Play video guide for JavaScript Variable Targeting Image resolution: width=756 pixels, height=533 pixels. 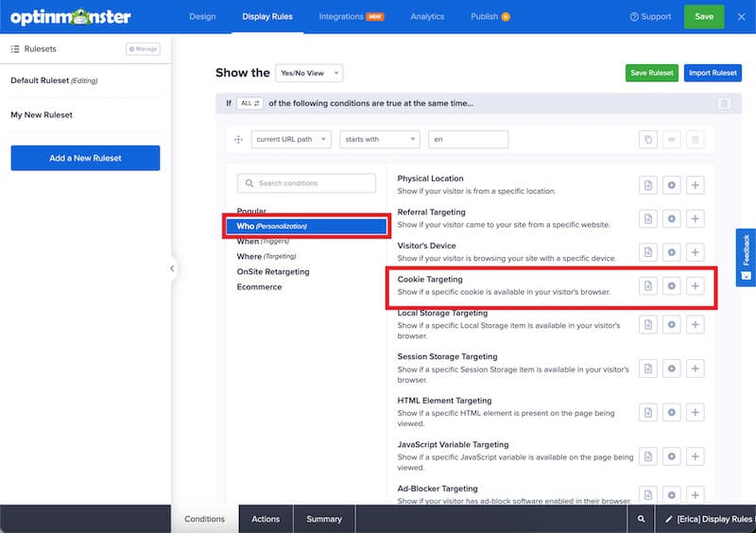pos(672,456)
